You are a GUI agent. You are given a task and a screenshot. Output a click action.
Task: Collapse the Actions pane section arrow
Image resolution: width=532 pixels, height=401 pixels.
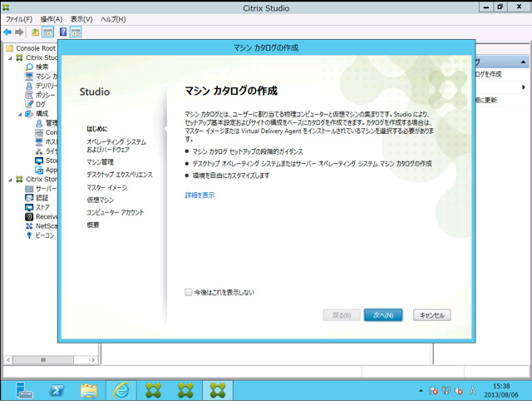[523, 62]
